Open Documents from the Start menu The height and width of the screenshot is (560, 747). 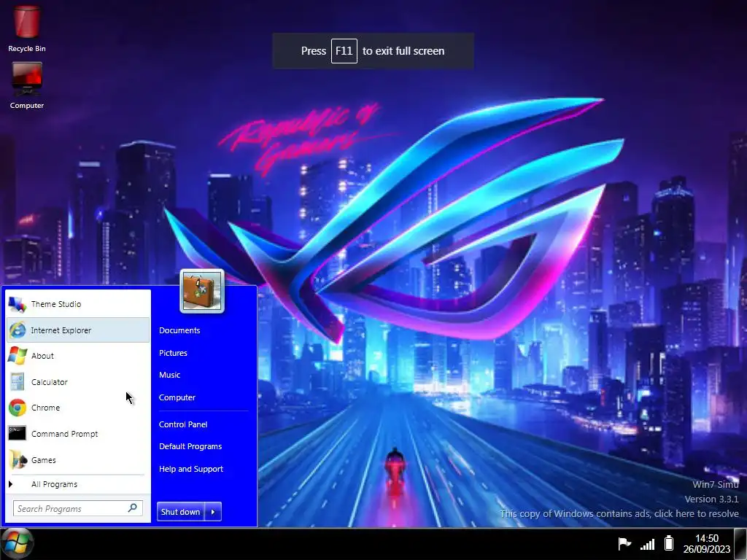(x=179, y=330)
